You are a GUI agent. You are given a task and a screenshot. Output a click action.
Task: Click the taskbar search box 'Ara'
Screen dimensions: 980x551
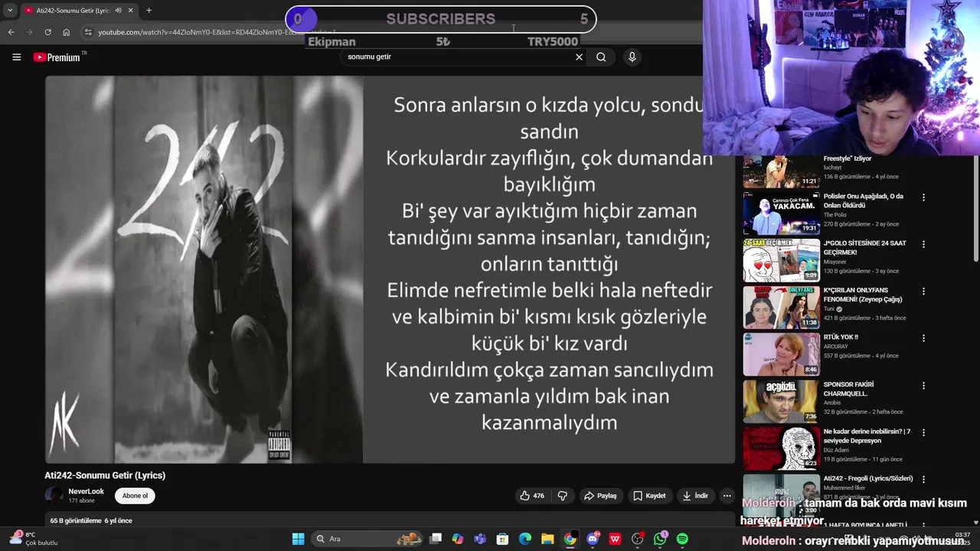(367, 539)
